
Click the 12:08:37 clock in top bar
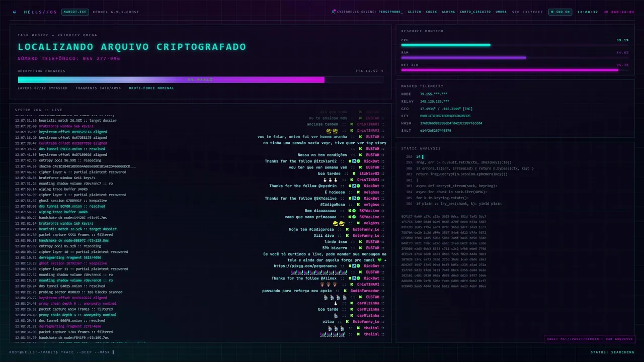588,12
